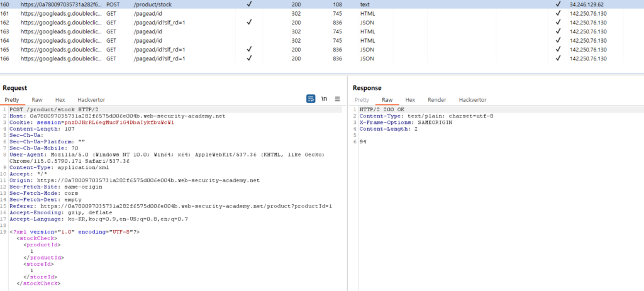Click the Origin header line
The height and width of the screenshot is (291, 644).
tap(135, 180)
